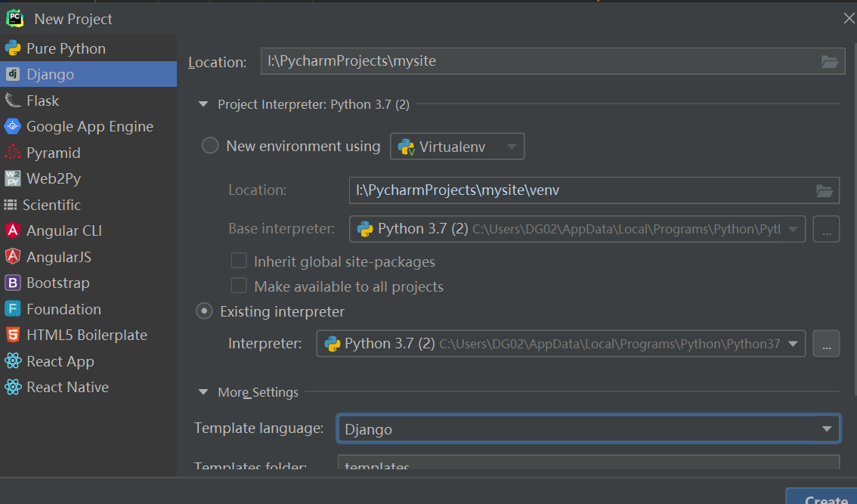Click the Scientific grid icon
Viewport: 857px width, 504px height.
(x=11, y=205)
